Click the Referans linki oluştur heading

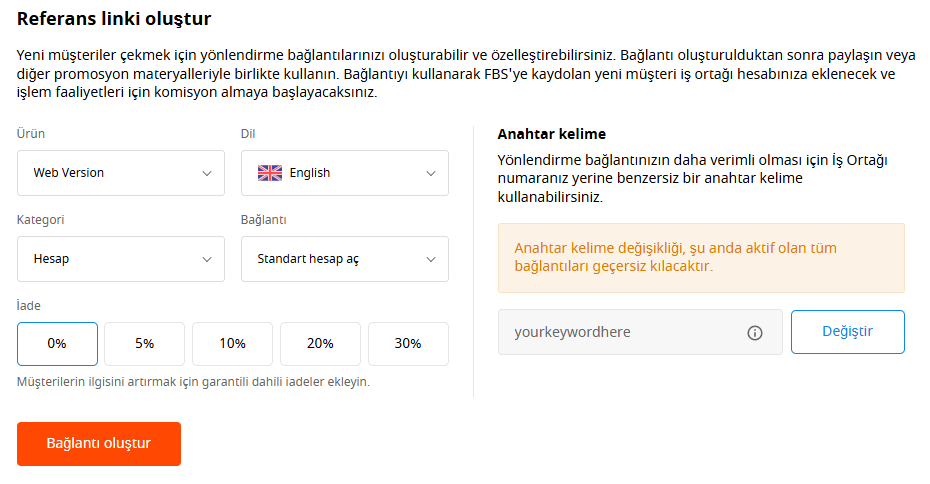click(x=114, y=19)
